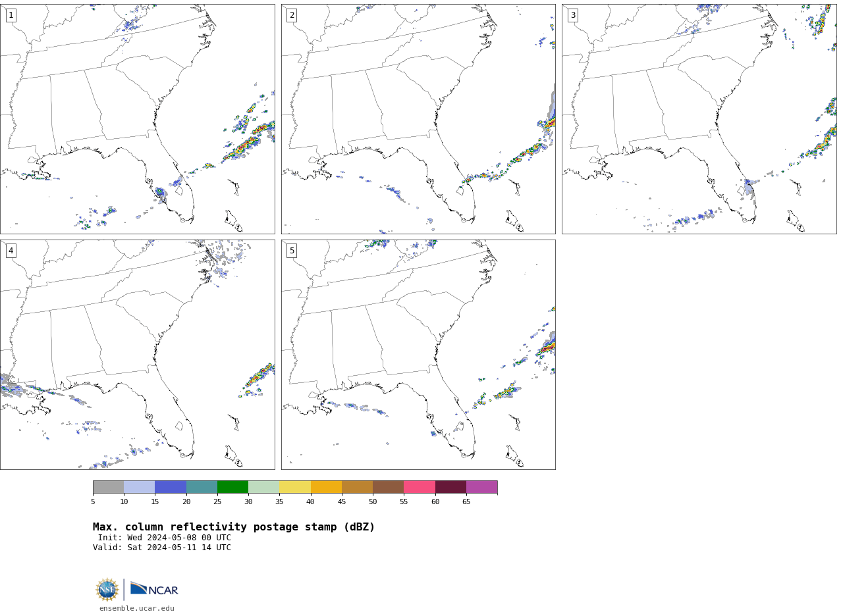Select the yellow 35-40 dBZ swatch
This screenshot has width=843, height=616.
pos(295,487)
